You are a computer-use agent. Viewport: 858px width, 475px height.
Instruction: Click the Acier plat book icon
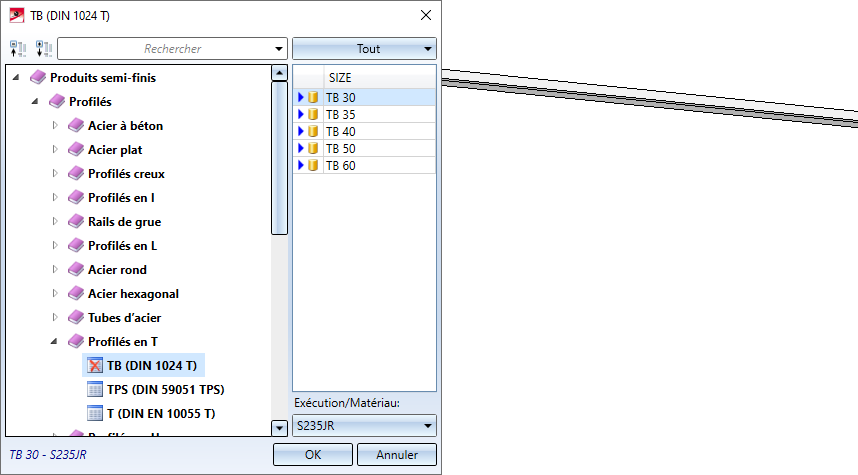76,149
